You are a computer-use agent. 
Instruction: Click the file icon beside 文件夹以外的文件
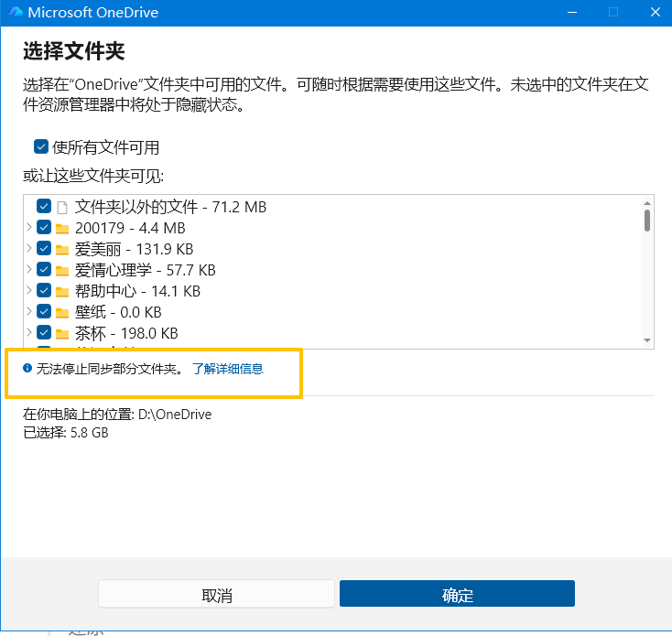(x=62, y=208)
